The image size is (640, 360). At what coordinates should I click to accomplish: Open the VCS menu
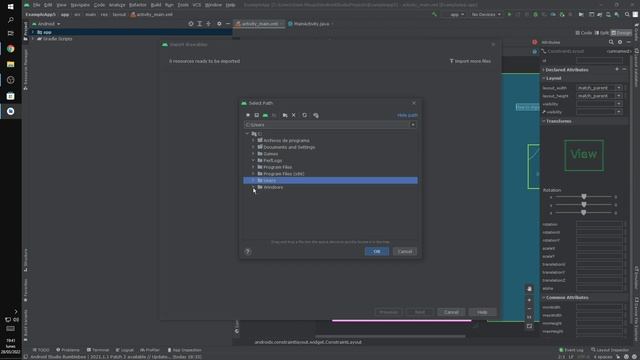click(196, 5)
